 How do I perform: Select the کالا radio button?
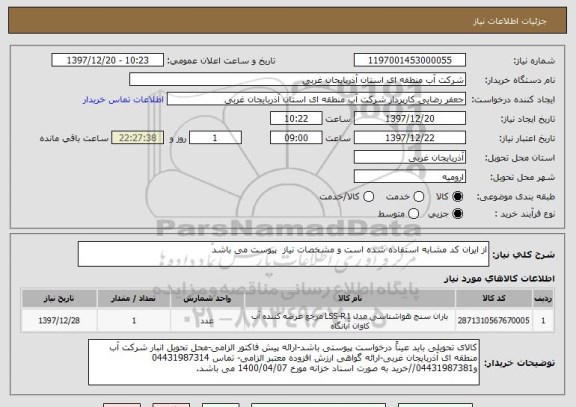[x=458, y=197]
